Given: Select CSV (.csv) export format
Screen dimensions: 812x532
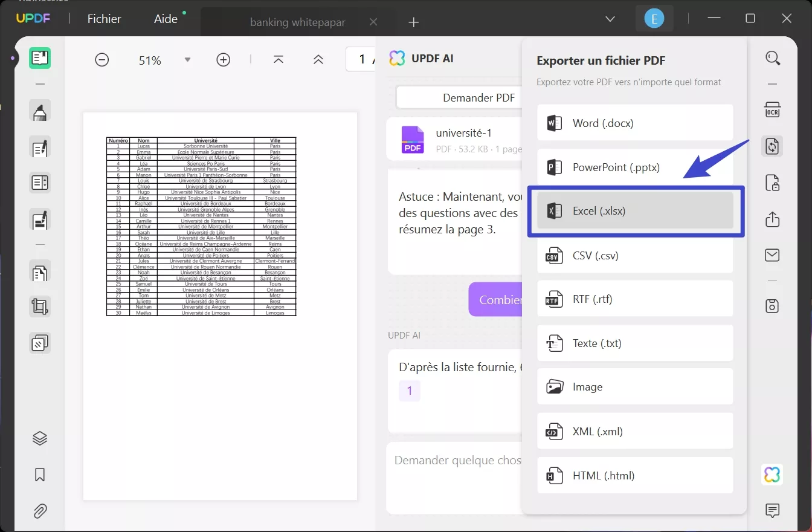Looking at the screenshot, I should (635, 255).
